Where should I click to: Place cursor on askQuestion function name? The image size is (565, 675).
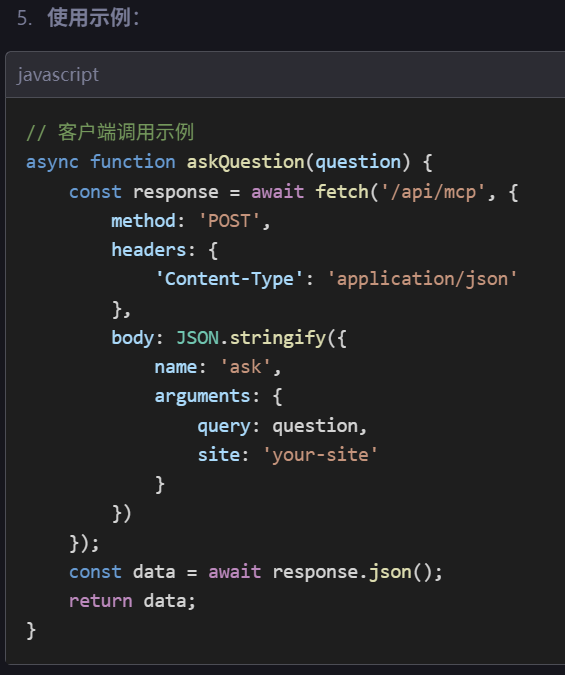[245, 162]
